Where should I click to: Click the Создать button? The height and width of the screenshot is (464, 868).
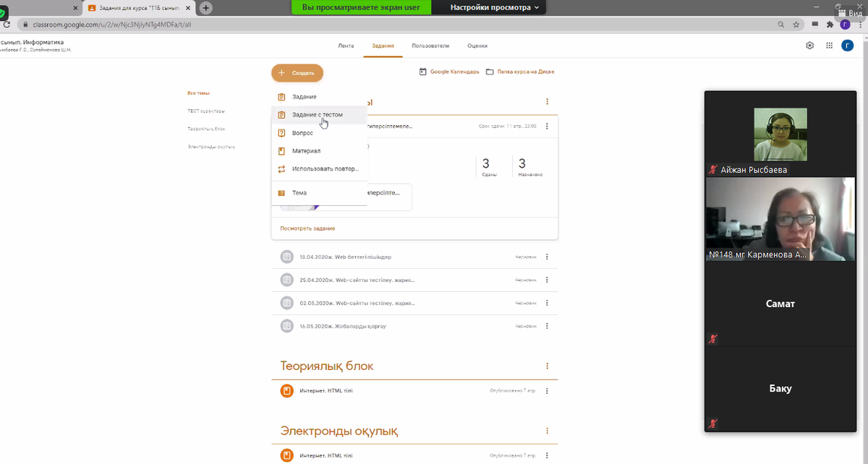click(297, 73)
